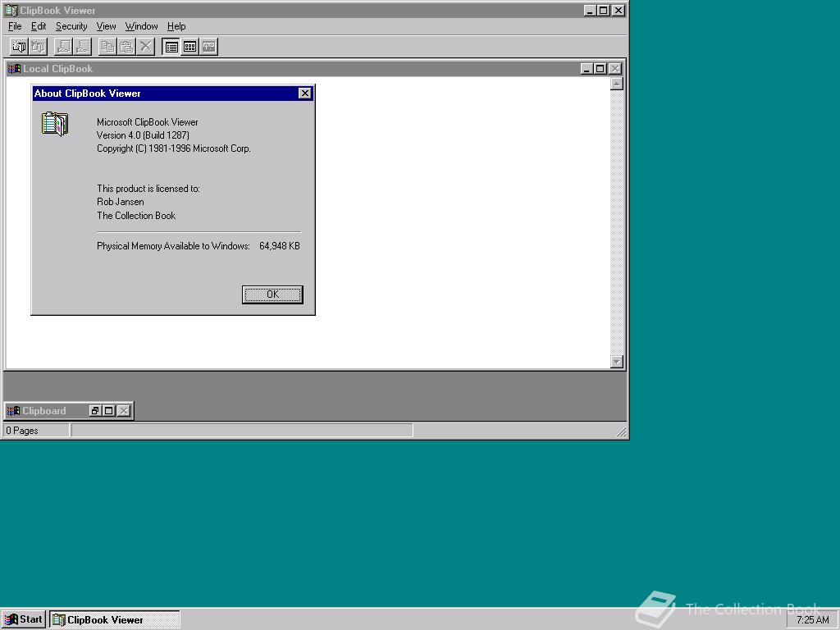Click the Share page toolbar icon
This screenshot has width=840, height=630.
click(63, 47)
